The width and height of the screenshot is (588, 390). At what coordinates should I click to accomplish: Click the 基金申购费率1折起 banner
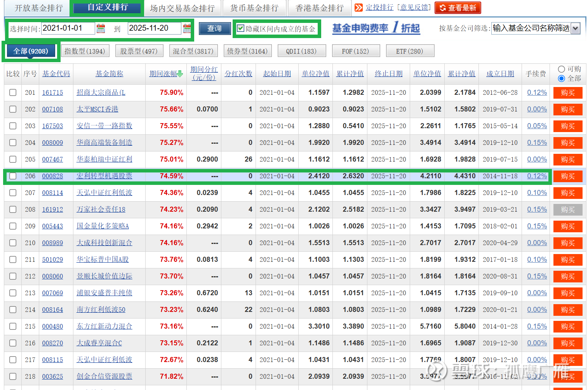pos(376,28)
